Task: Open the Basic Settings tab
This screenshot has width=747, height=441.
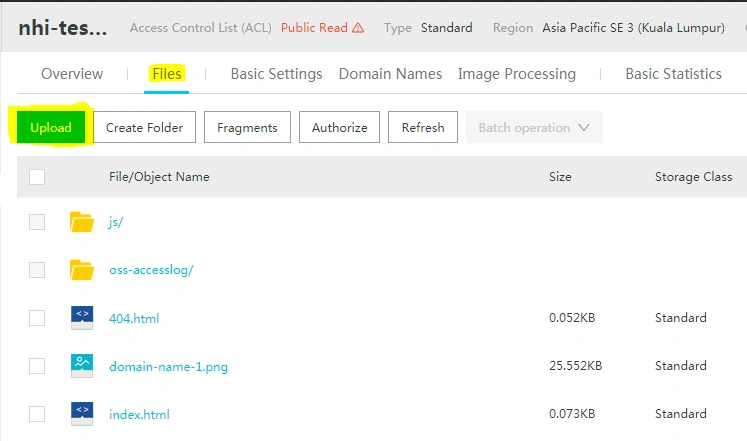Action: [x=276, y=74]
